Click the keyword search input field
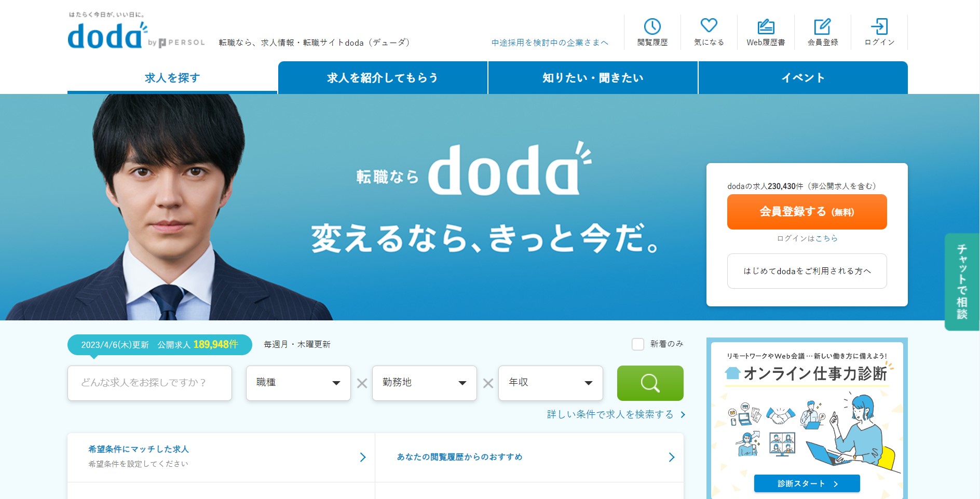The width and height of the screenshot is (980, 499). click(149, 383)
